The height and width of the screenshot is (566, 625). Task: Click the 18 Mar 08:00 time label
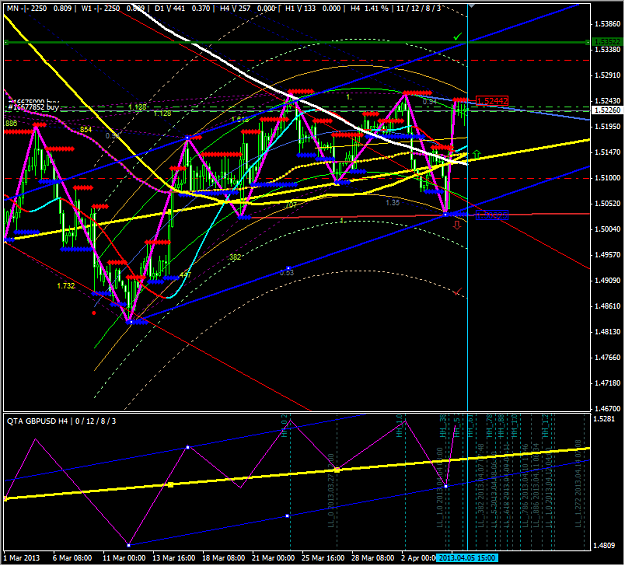224,558
